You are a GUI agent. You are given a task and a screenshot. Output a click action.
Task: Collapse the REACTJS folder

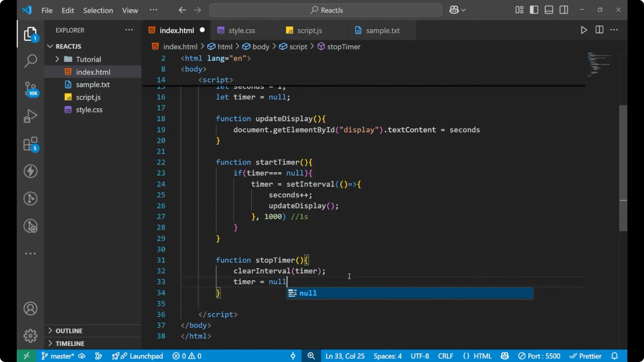click(x=50, y=46)
